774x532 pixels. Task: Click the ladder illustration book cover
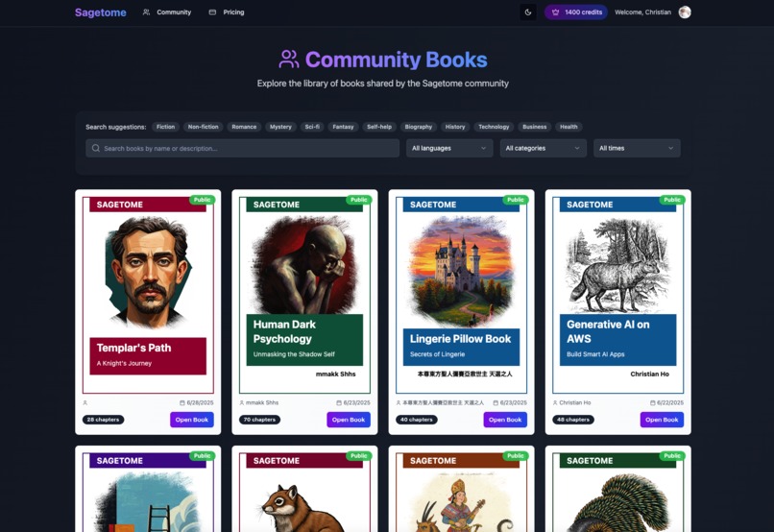[x=148, y=501]
